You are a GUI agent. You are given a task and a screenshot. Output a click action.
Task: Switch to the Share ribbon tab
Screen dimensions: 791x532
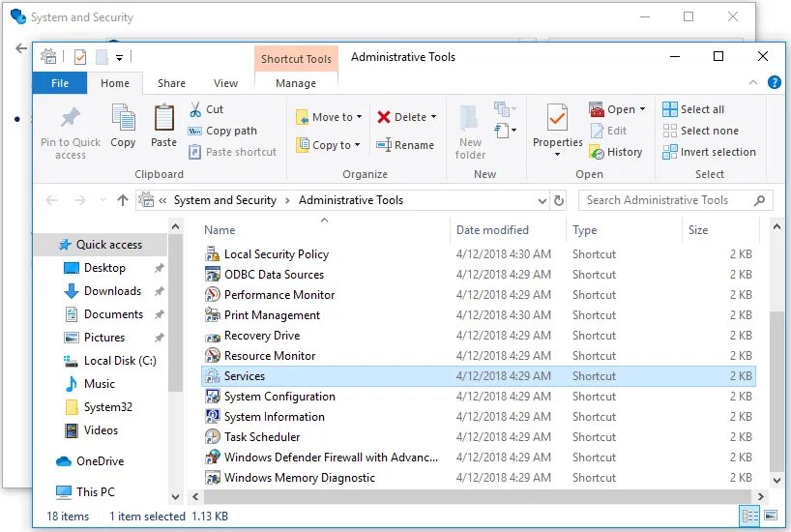[x=171, y=83]
